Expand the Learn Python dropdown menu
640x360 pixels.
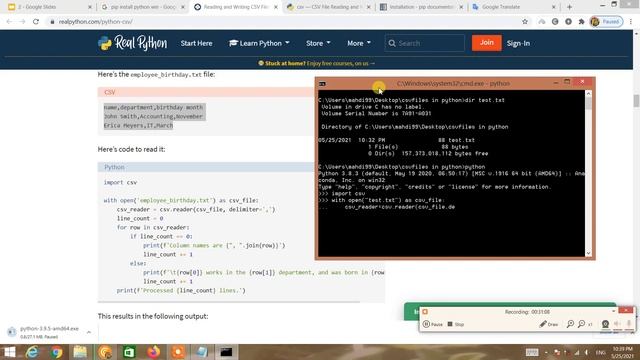259,43
